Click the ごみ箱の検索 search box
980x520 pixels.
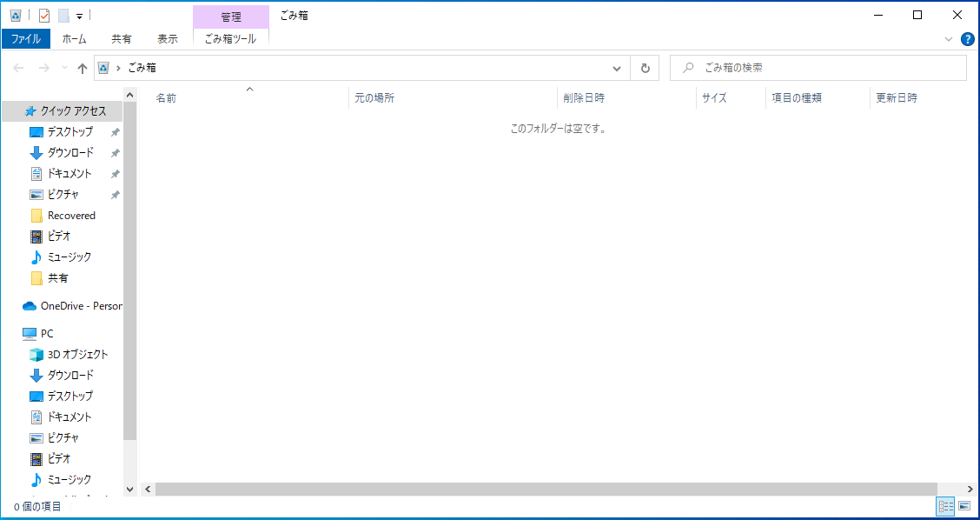point(818,68)
